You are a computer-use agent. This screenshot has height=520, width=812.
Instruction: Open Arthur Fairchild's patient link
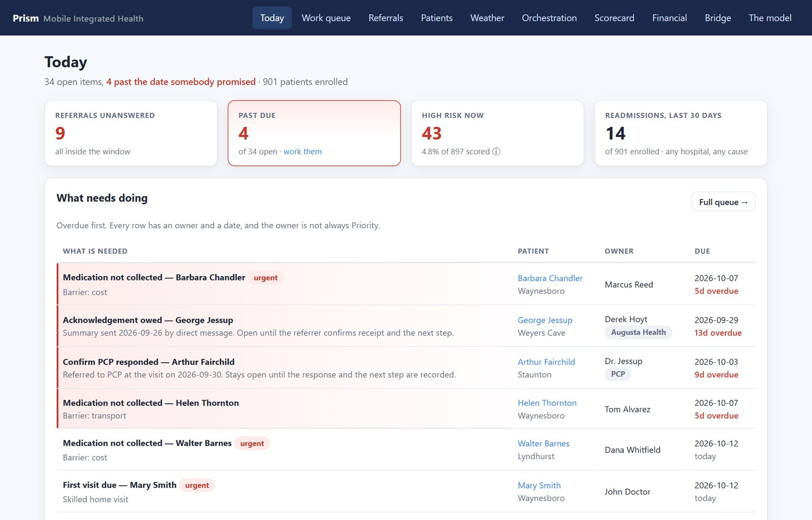[x=546, y=362]
